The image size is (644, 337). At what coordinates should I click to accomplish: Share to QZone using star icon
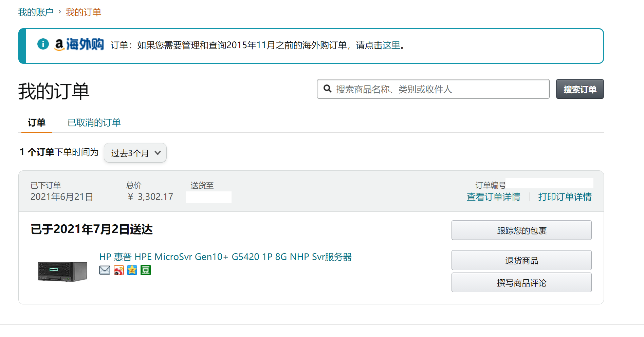tap(132, 270)
